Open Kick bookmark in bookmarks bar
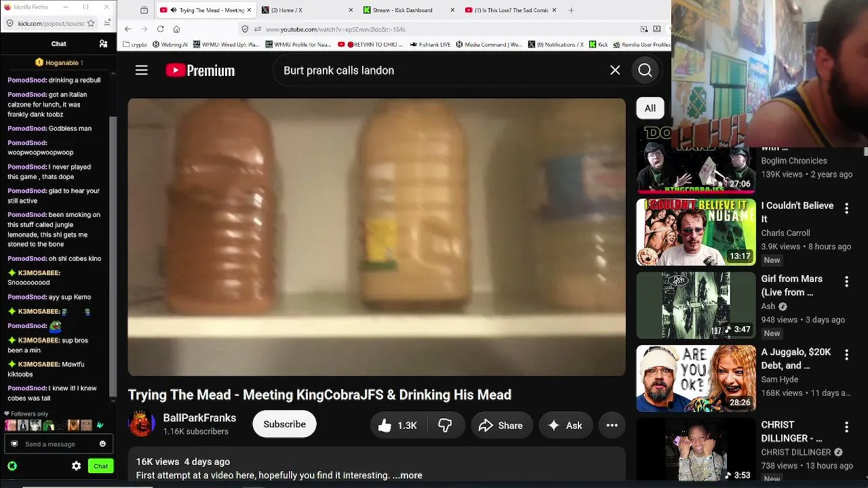868x488 pixels. point(598,45)
